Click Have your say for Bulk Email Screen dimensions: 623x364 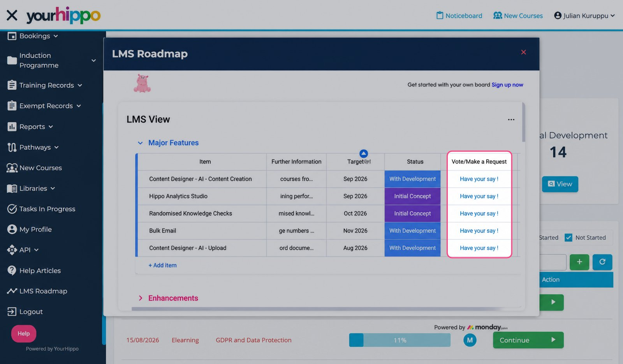click(479, 231)
